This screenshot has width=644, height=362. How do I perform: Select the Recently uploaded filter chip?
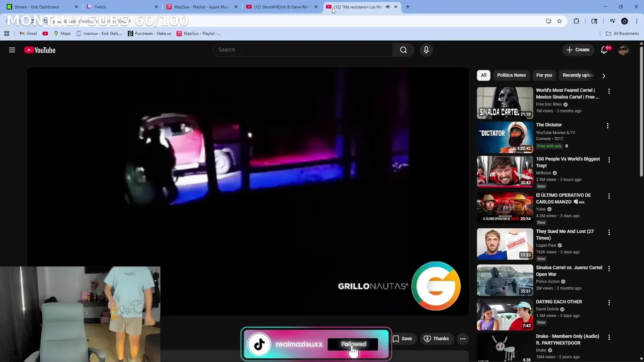pyautogui.click(x=578, y=75)
